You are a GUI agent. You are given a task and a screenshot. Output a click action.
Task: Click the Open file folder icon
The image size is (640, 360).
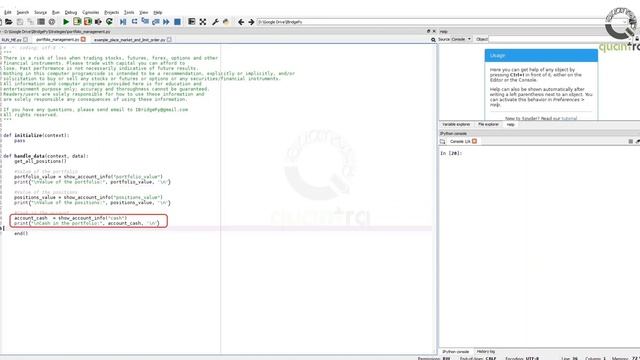pyautogui.click(x=9, y=22)
